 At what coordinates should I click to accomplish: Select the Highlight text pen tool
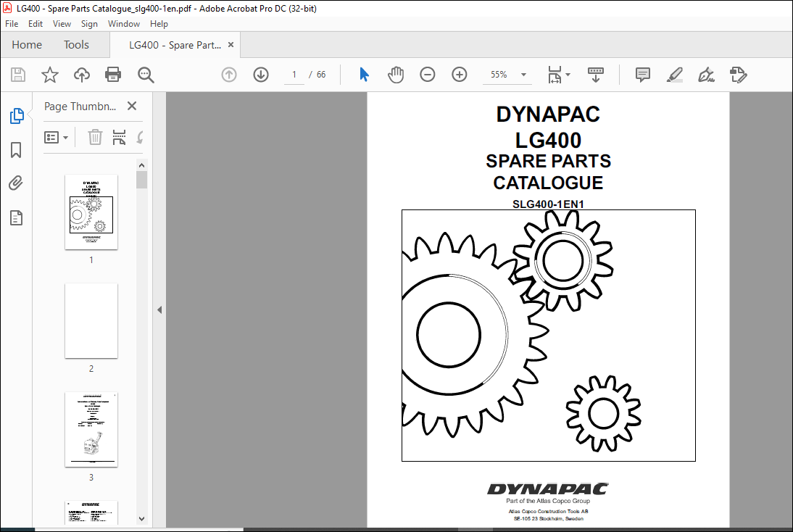(x=674, y=75)
